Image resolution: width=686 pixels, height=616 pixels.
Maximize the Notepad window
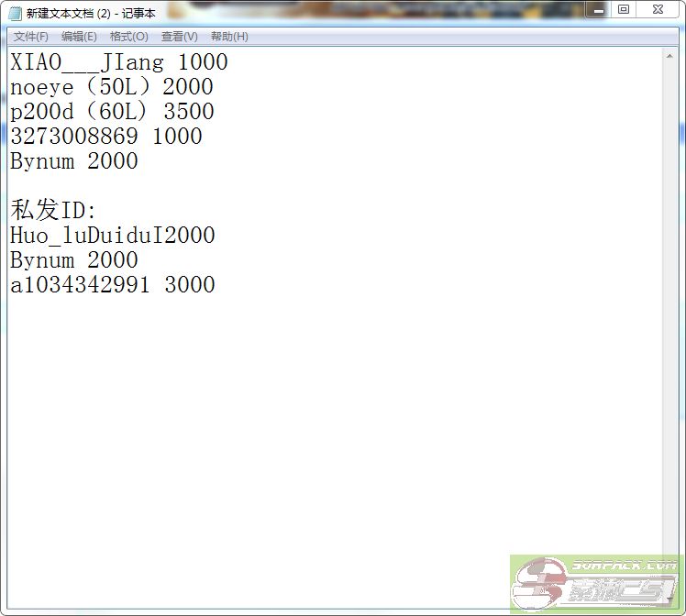624,9
